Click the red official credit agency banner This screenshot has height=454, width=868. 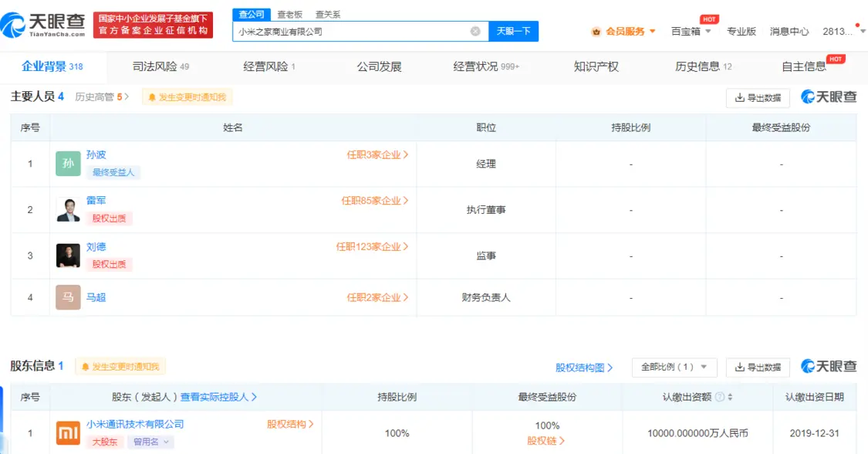click(154, 25)
